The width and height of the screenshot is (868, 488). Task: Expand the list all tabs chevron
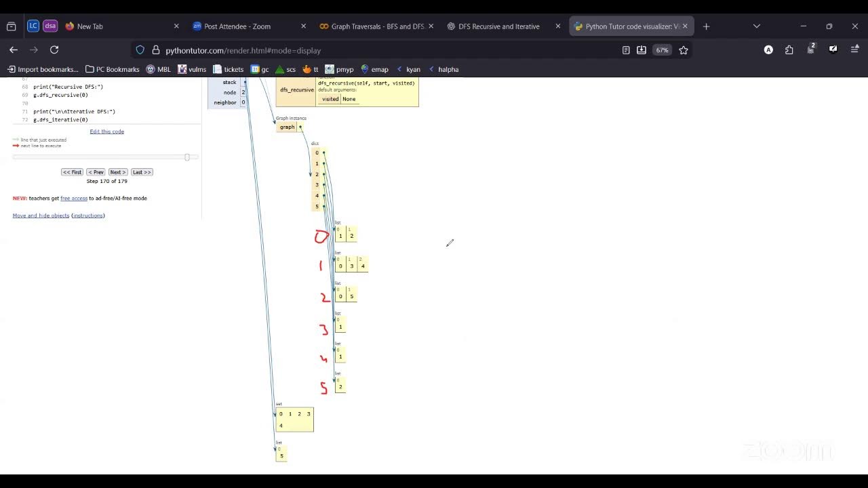(757, 26)
